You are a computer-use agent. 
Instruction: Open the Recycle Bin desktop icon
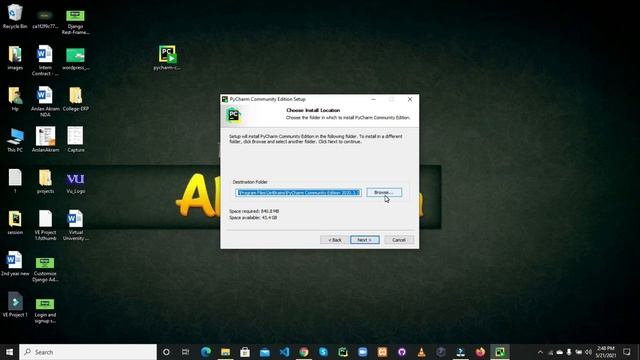15,16
